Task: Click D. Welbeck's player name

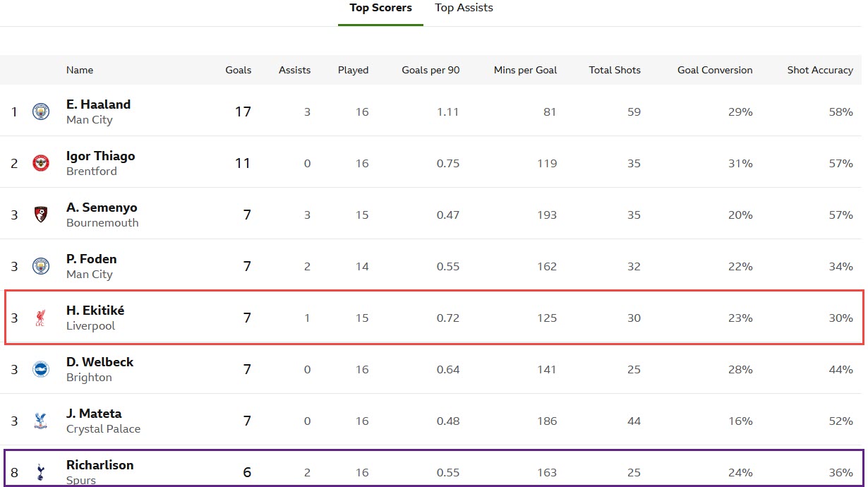Action: coord(100,362)
